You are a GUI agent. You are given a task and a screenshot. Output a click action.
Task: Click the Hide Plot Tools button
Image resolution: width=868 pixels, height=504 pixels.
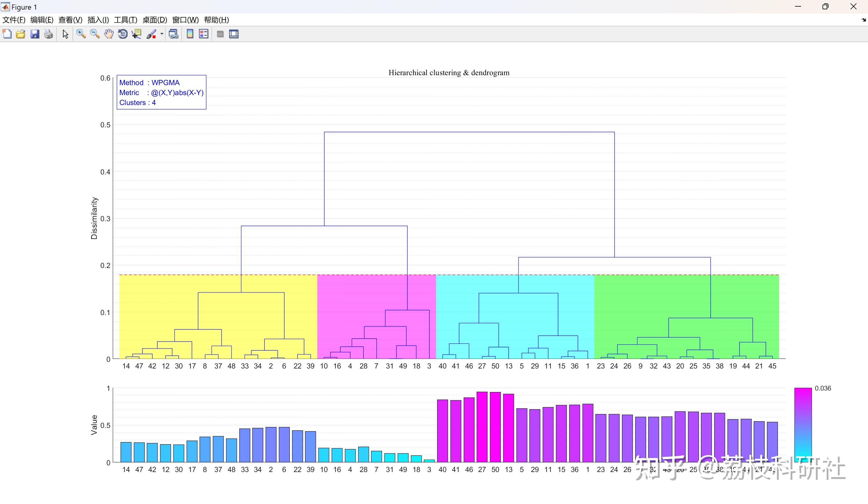tap(220, 34)
